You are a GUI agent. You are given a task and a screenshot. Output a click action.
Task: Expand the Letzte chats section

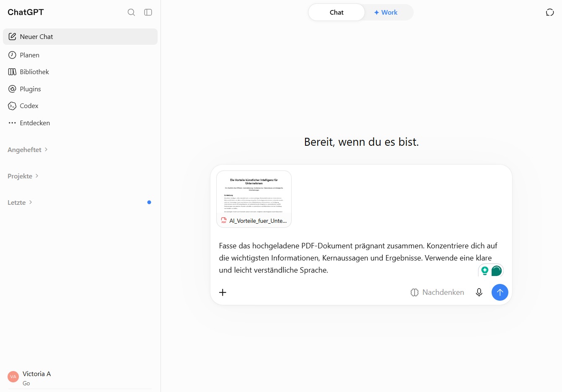(20, 202)
